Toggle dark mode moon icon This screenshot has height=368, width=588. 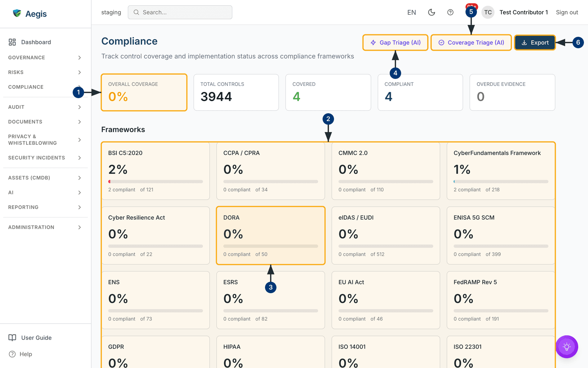point(432,12)
